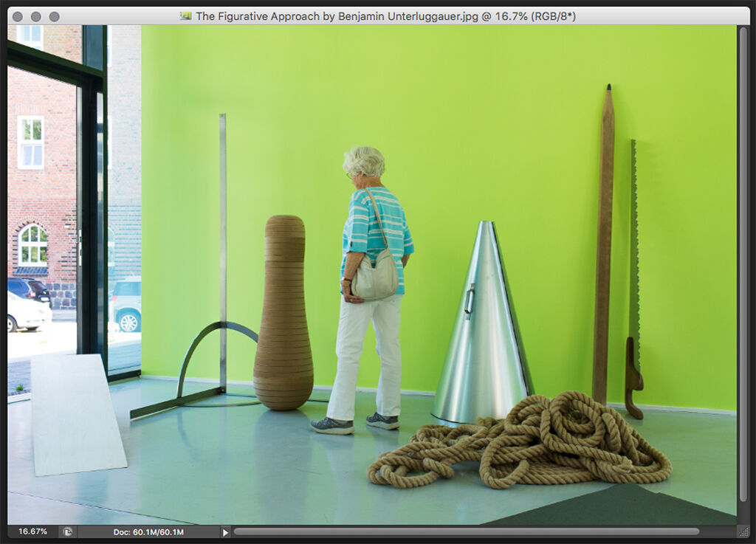Click the window resize grip in the corner
756x544 pixels.
[743, 532]
